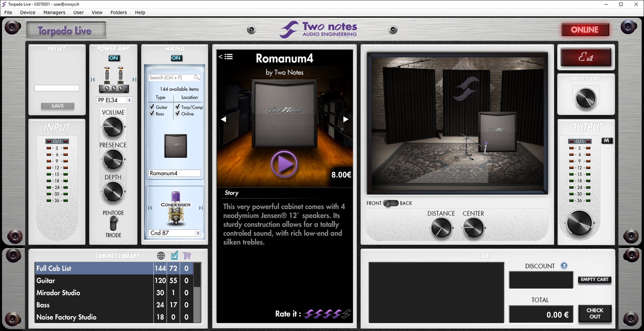Image resolution: width=644 pixels, height=331 pixels.
Task: Open the Cnd 87 microphone dropdown
Action: tap(198, 233)
